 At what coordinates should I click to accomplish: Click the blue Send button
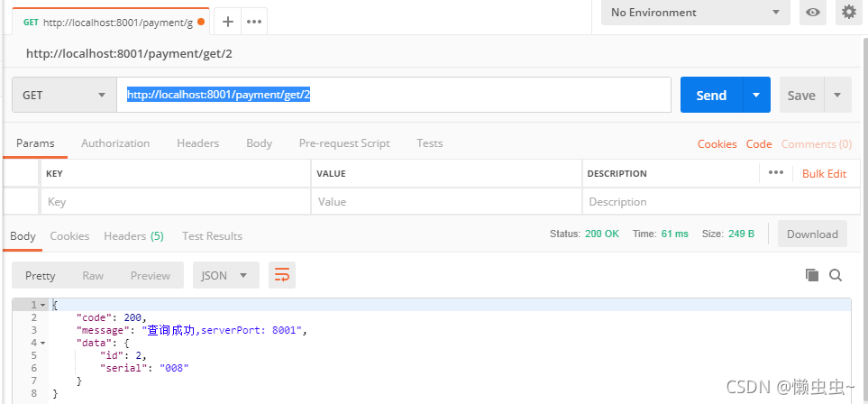(x=711, y=95)
